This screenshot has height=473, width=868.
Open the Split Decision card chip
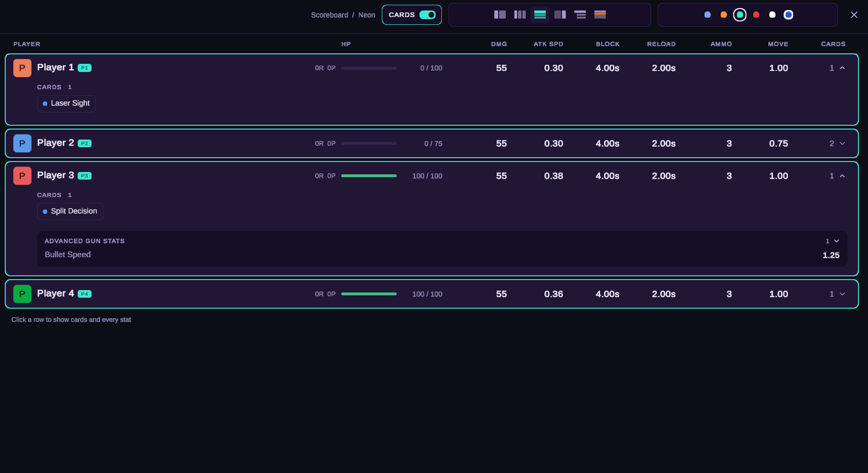[x=70, y=211]
